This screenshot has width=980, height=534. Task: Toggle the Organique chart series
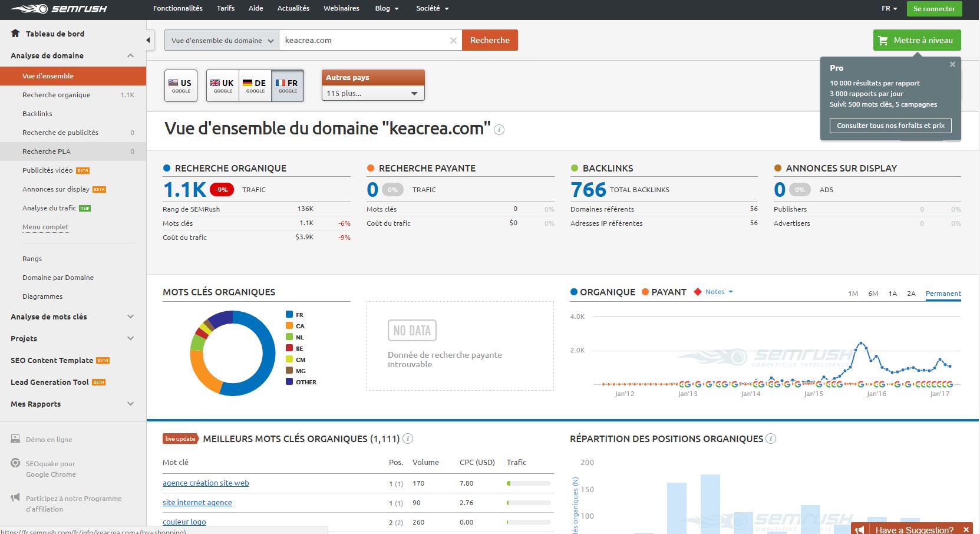[x=603, y=292]
